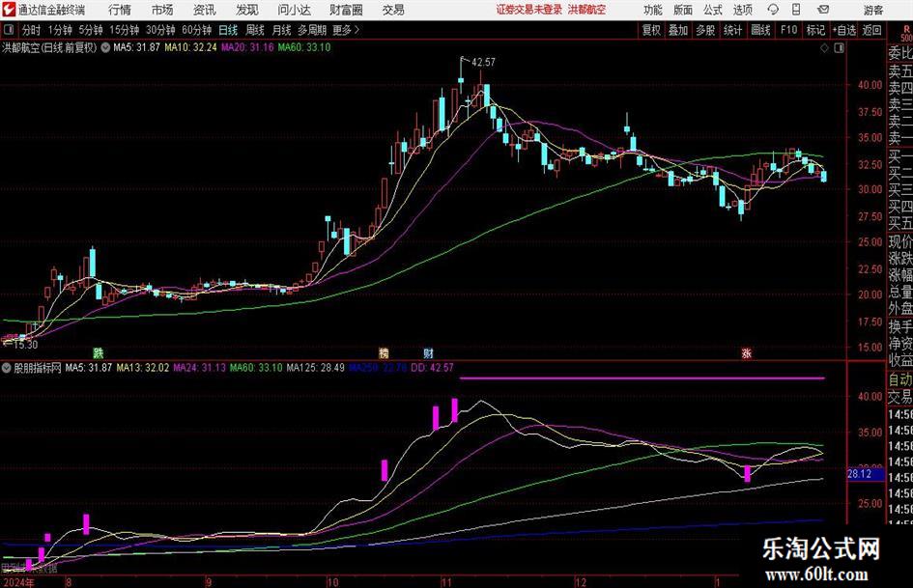This screenshot has width=913, height=588.
Task: Switch to 月线 monthly tab
Action: (281, 30)
